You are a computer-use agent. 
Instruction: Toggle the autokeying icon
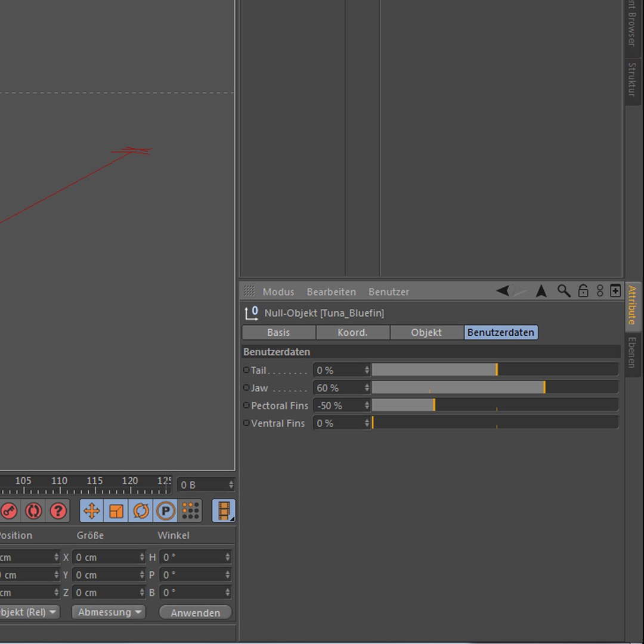33,511
